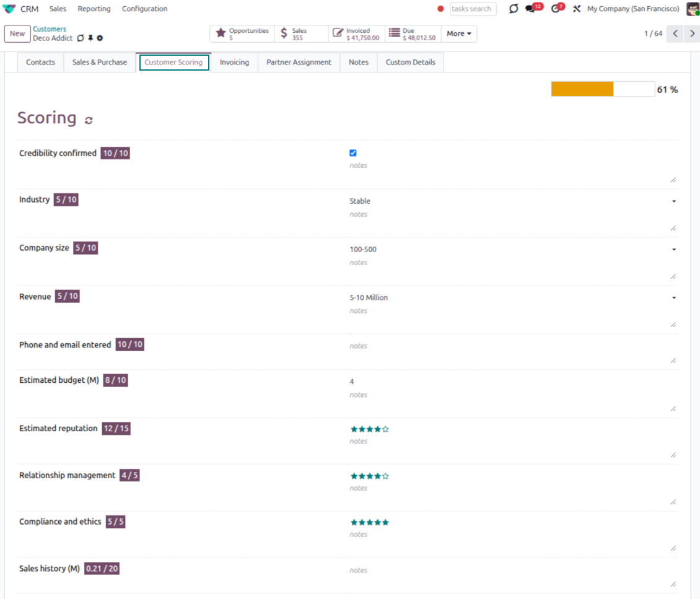
Task: Click the New button
Action: 17,33
